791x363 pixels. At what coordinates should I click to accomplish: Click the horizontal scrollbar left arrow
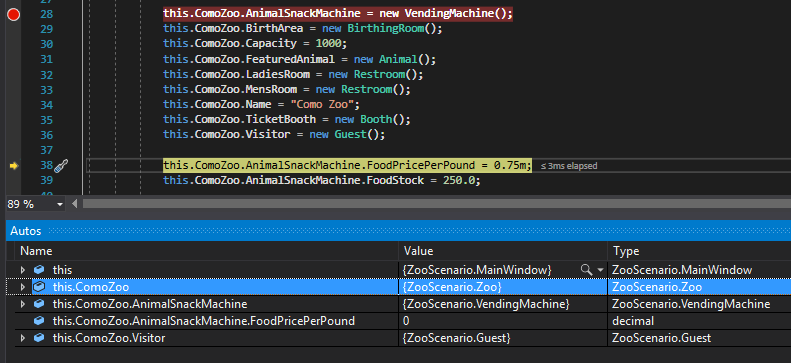(x=75, y=204)
